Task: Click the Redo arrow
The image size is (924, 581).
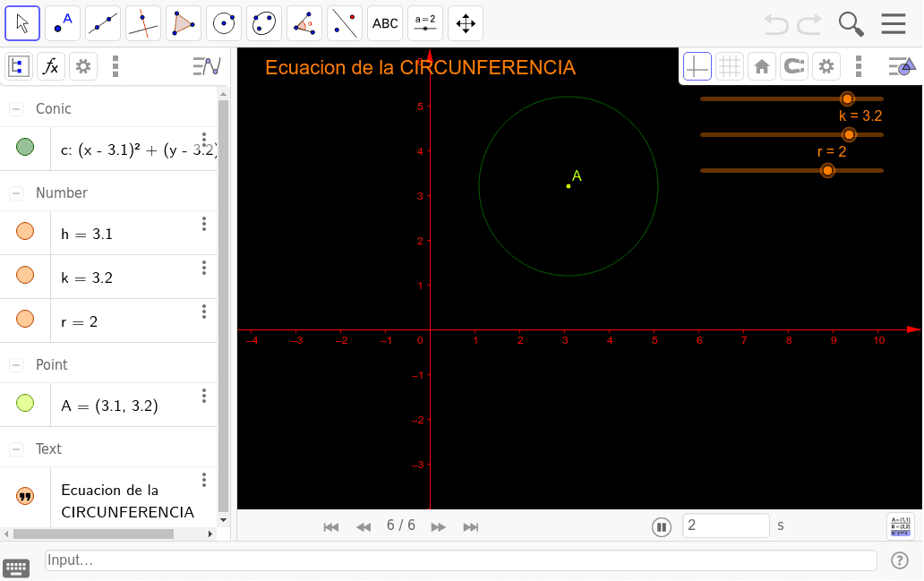Action: [809, 24]
